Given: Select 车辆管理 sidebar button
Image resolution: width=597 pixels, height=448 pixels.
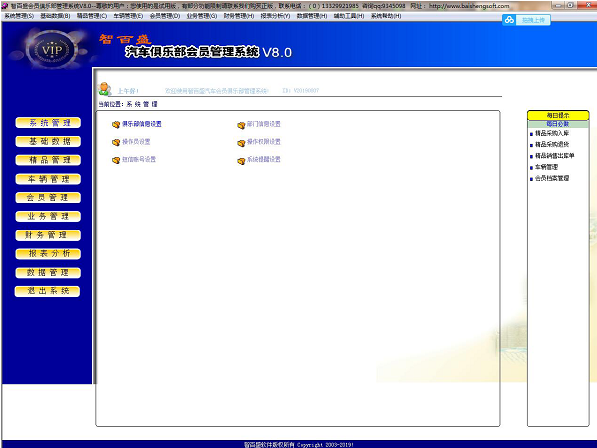Looking at the screenshot, I should click(x=48, y=179).
